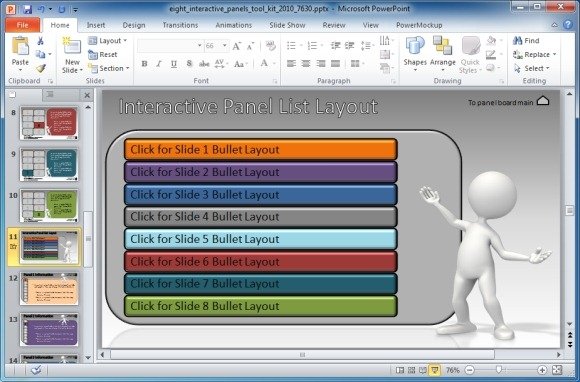Open the font size dropdown
Image resolution: width=580 pixels, height=382 pixels.
tap(224, 46)
